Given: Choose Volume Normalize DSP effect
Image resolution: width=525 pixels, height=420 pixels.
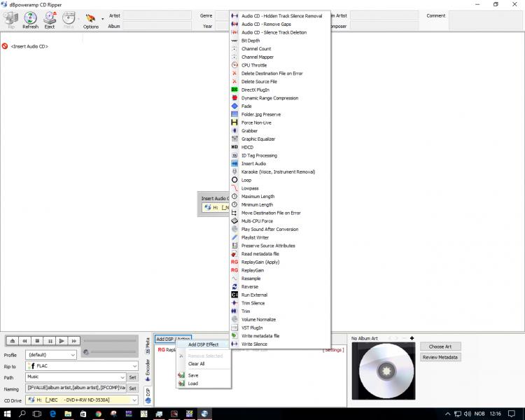Looking at the screenshot, I should pos(260,319).
